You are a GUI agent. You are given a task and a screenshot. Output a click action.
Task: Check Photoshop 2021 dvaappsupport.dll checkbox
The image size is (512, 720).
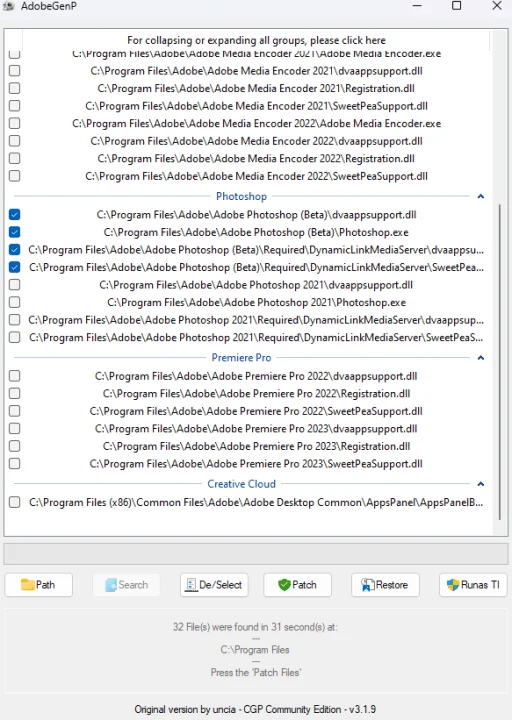pyautogui.click(x=15, y=285)
